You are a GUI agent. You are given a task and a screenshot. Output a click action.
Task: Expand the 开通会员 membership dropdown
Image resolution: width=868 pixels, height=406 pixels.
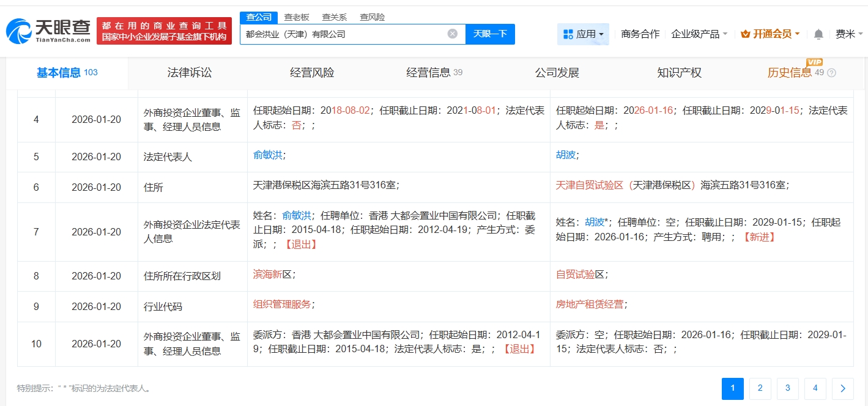coord(770,34)
